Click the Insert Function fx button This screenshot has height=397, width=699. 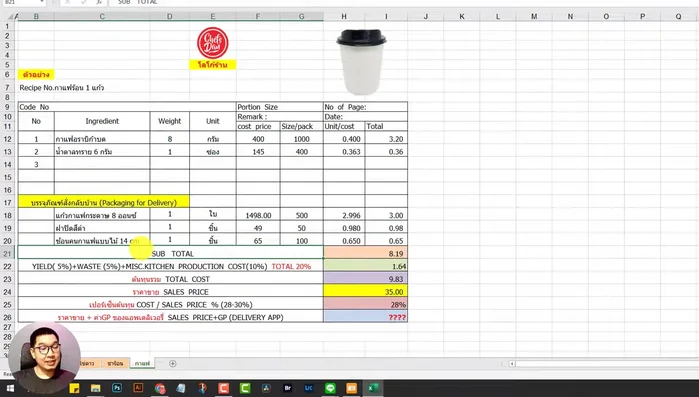(x=99, y=2)
